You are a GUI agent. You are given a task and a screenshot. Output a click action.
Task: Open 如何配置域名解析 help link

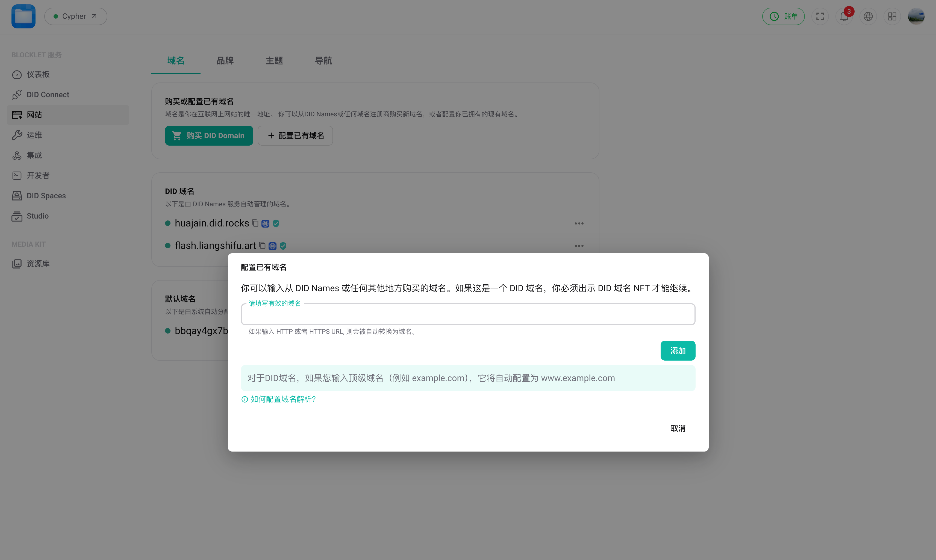tap(282, 399)
